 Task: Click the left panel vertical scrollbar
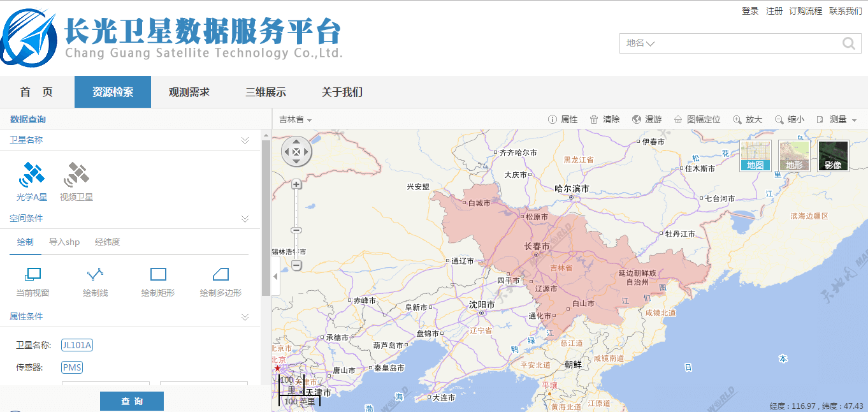266,218
